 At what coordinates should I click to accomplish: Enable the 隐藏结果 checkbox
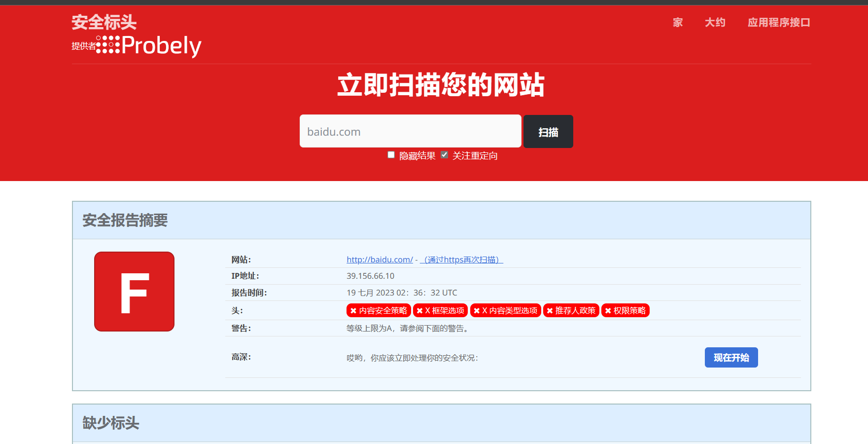pyautogui.click(x=391, y=155)
